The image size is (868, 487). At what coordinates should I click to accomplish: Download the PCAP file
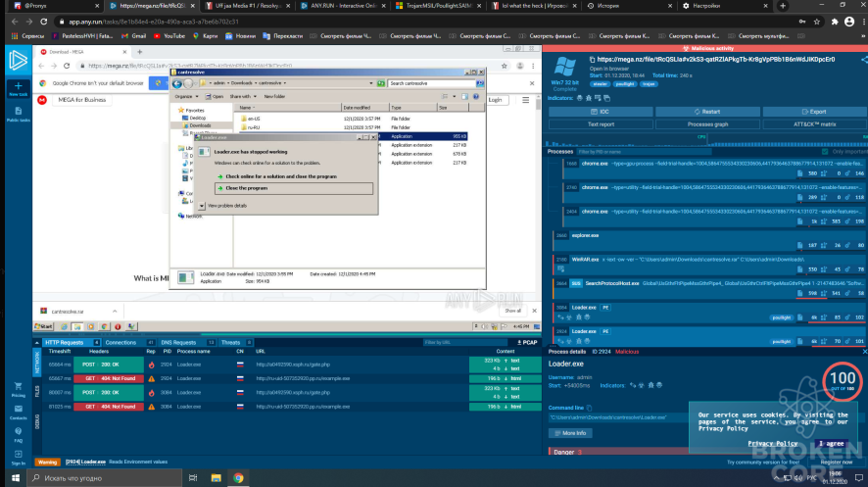coord(527,343)
